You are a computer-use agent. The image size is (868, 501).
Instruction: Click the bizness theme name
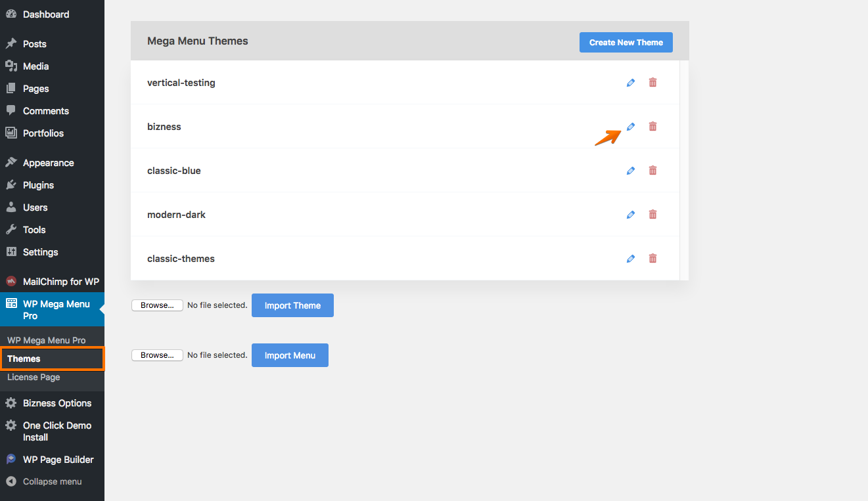(164, 127)
